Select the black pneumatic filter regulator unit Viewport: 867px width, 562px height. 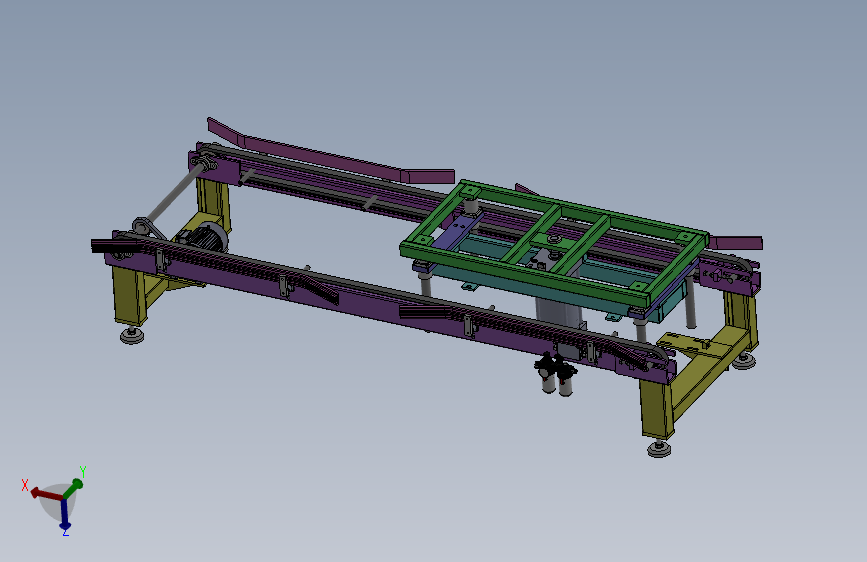click(x=556, y=374)
